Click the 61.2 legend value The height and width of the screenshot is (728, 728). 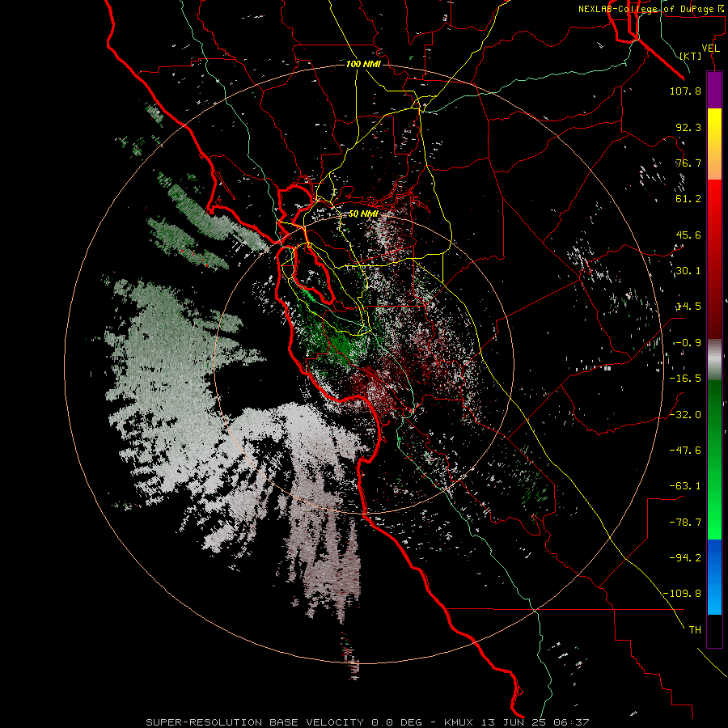pos(688,199)
